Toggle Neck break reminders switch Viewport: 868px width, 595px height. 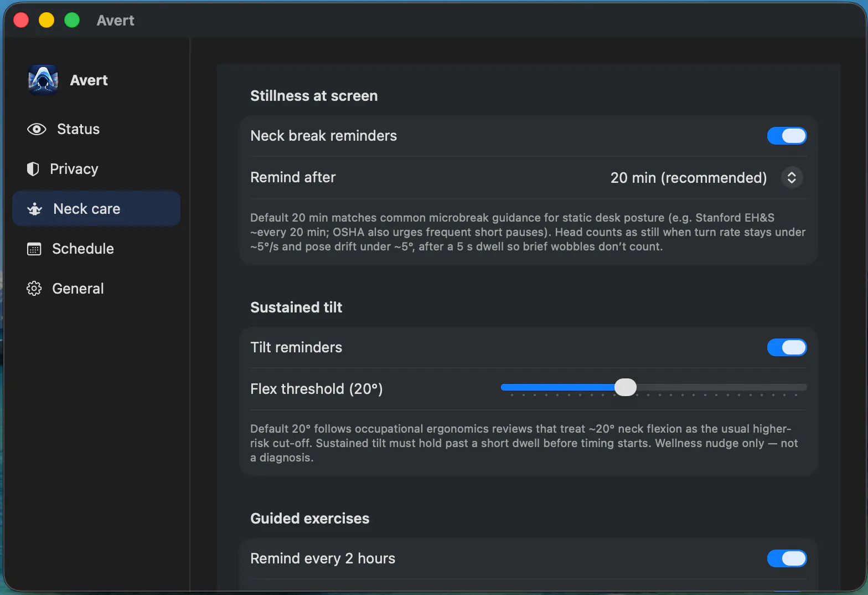point(787,136)
